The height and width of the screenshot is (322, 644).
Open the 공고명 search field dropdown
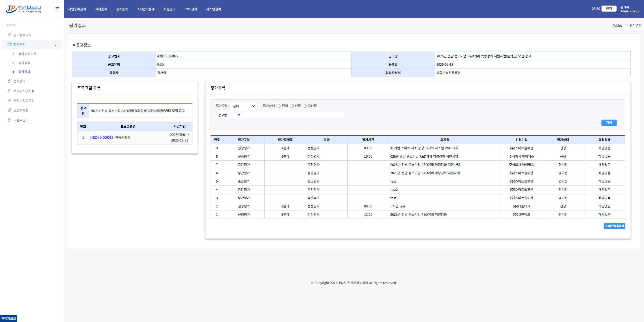click(x=228, y=115)
